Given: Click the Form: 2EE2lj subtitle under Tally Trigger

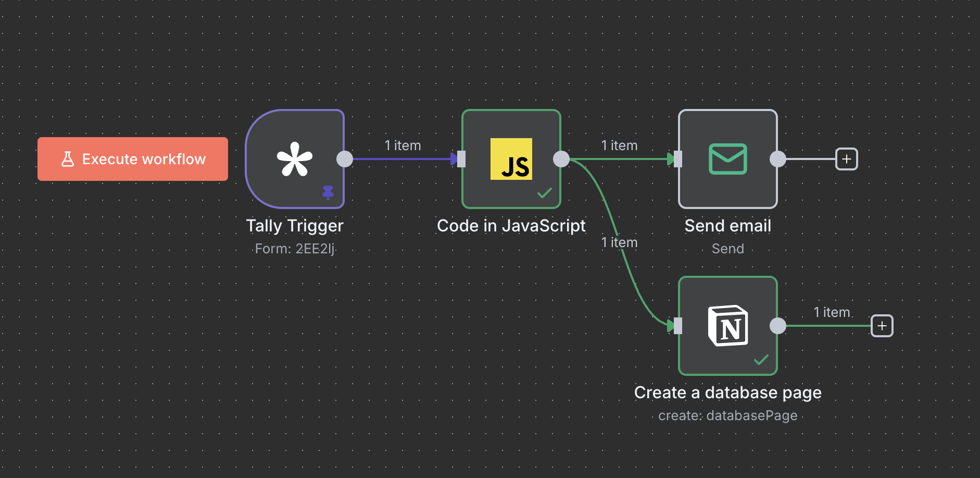Looking at the screenshot, I should pos(295,249).
